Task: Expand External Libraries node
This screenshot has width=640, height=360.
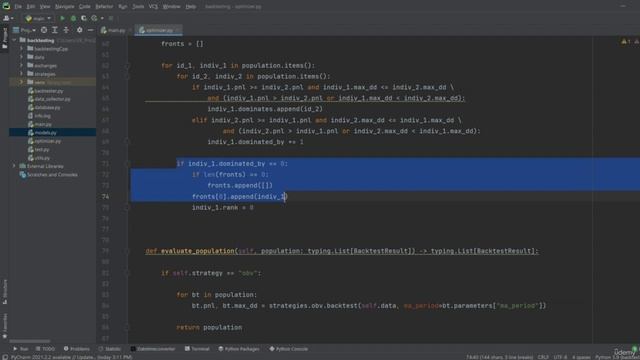Action: [x=14, y=166]
